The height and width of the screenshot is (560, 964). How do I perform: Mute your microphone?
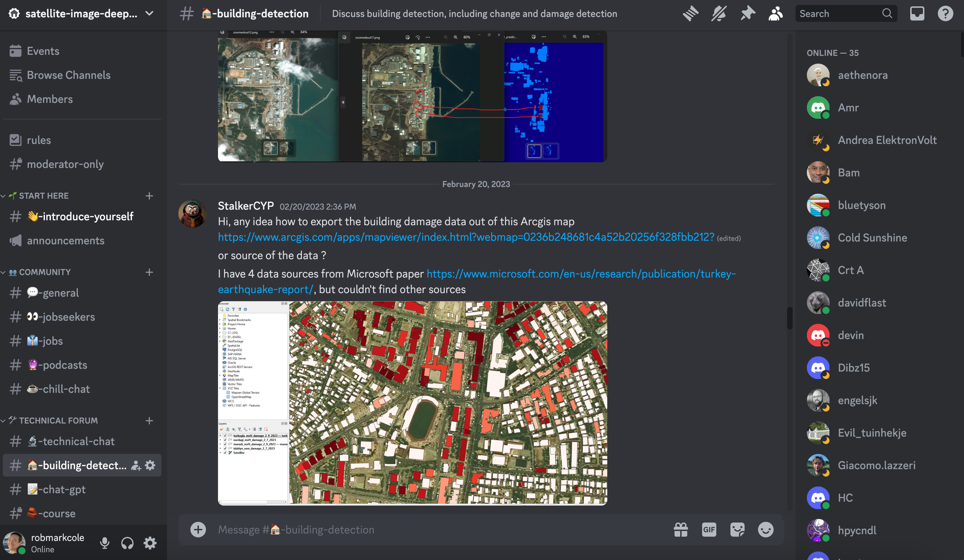click(x=105, y=543)
